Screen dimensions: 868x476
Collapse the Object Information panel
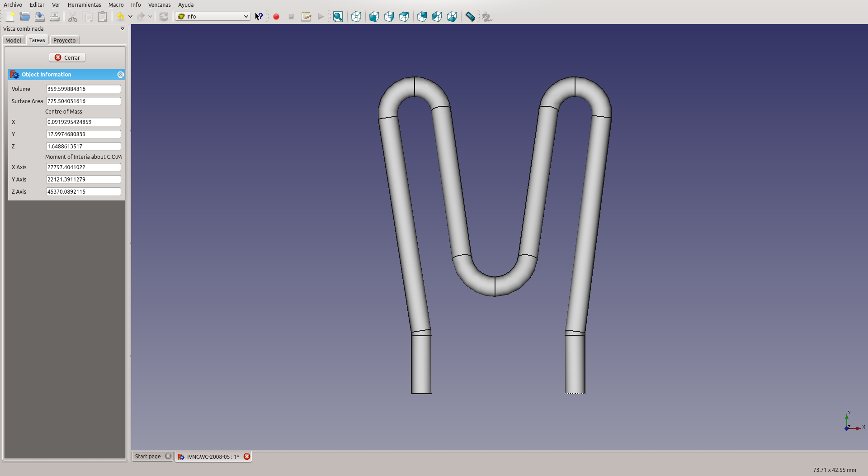[120, 75]
